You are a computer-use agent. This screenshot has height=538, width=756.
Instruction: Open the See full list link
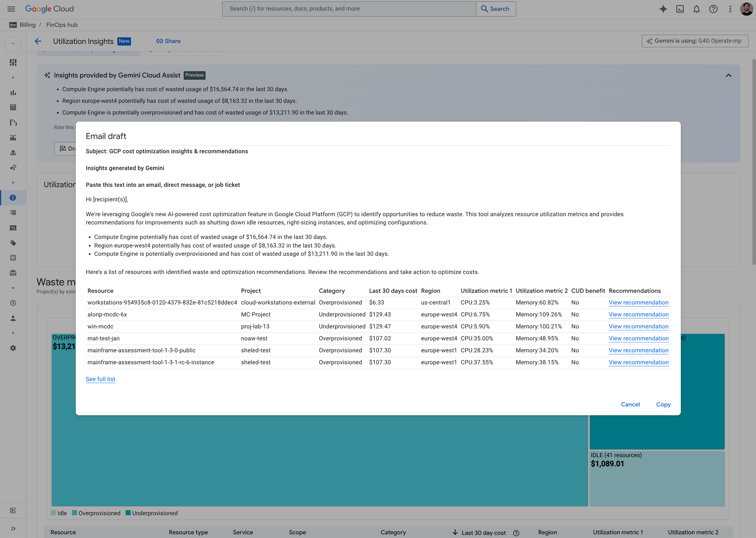pos(100,379)
